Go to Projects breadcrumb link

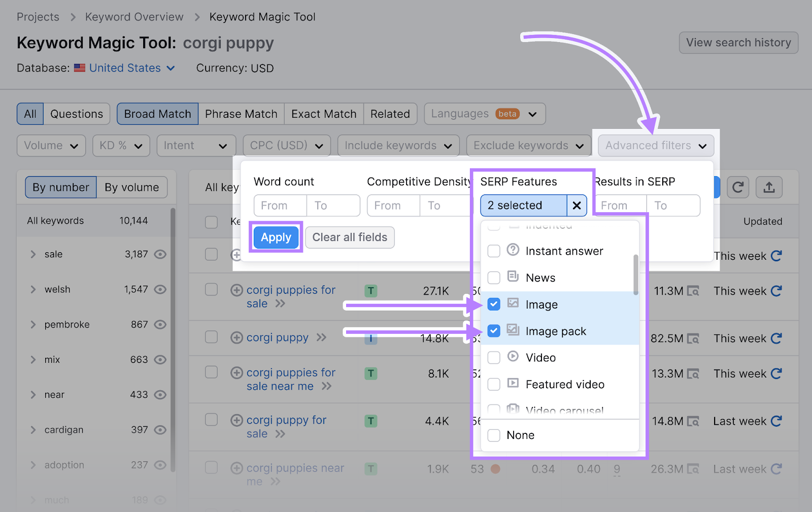click(38, 17)
